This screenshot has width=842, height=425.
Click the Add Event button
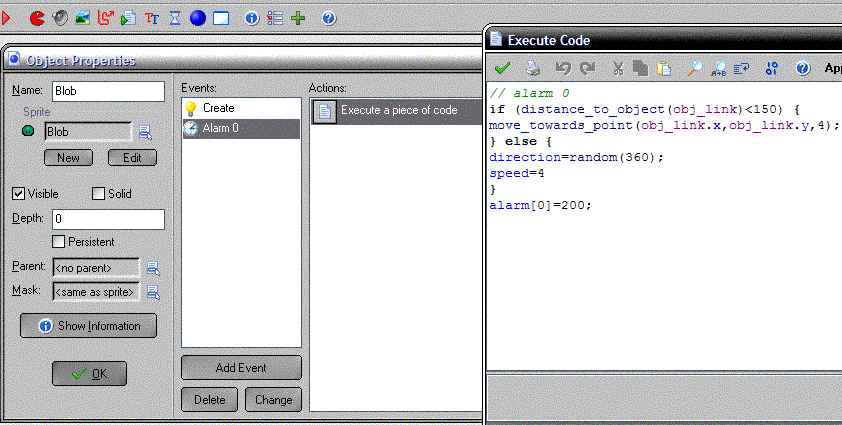click(x=241, y=368)
